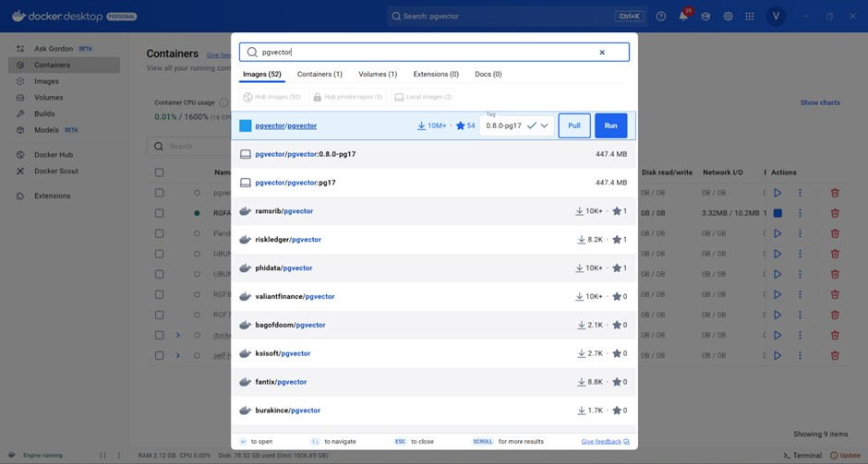Open notifications bell icon

[x=683, y=17]
